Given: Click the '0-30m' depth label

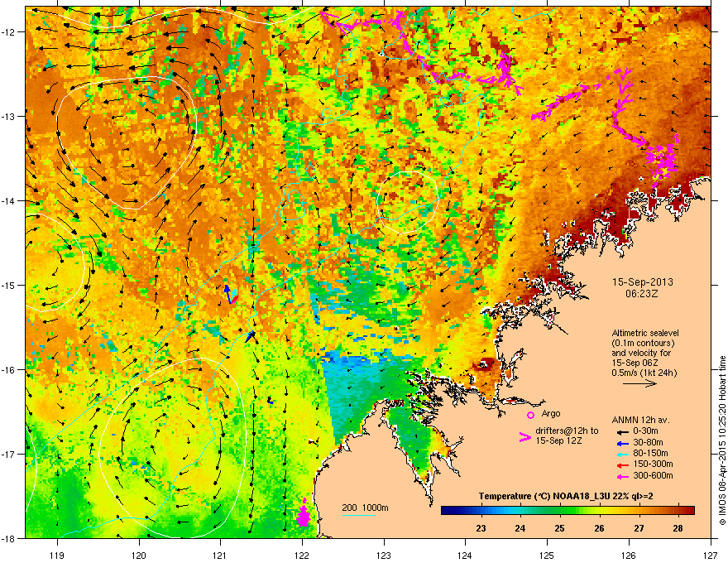Looking at the screenshot, I should 646,431.
